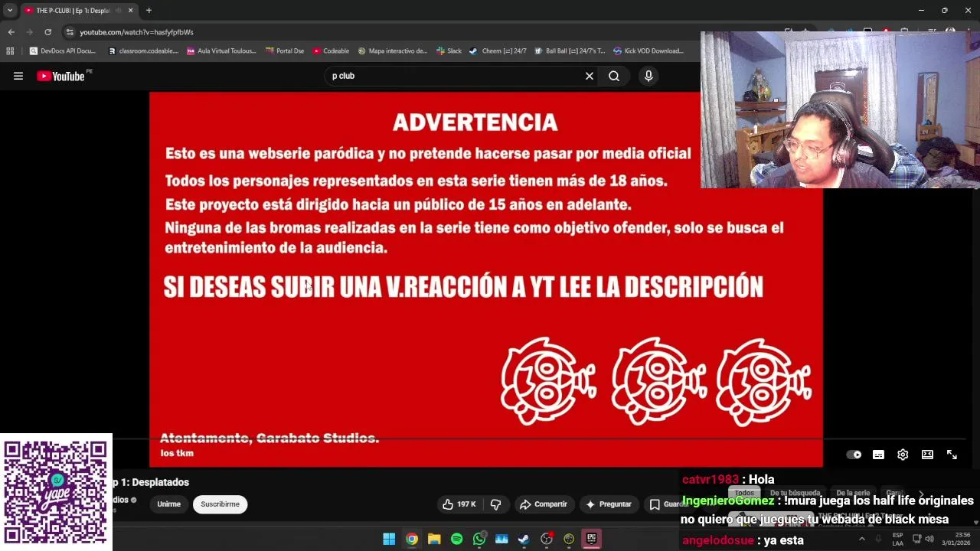980x551 pixels.
Task: Open the volume control in system tray
Action: click(x=929, y=539)
